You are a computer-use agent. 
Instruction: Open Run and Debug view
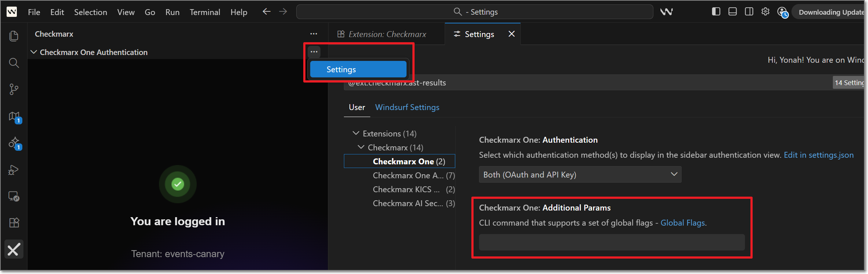coord(14,170)
